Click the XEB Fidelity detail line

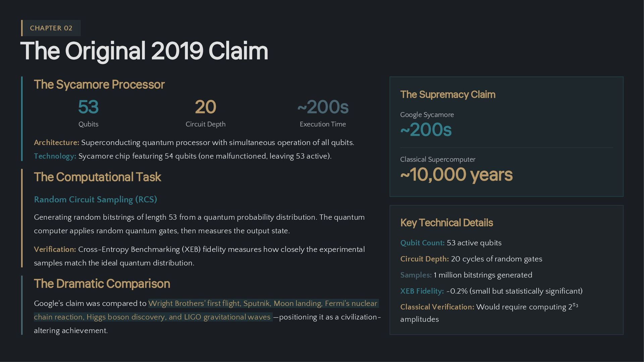[491, 291]
